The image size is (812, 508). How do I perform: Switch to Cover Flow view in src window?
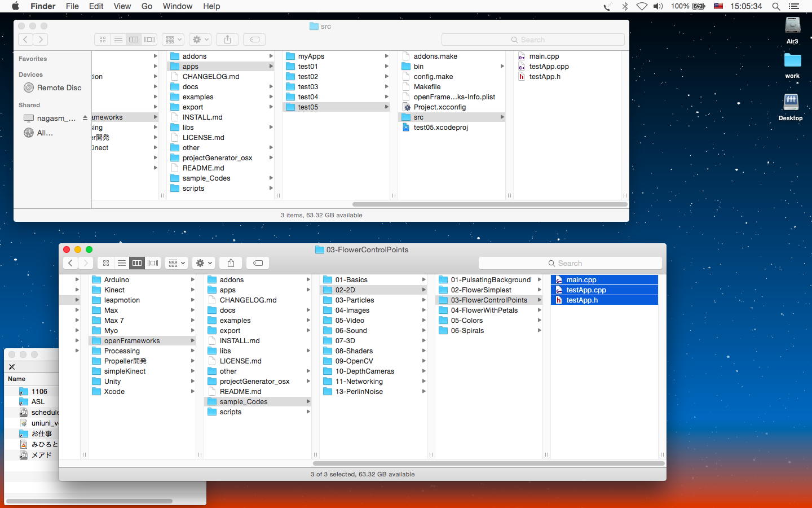(x=149, y=40)
